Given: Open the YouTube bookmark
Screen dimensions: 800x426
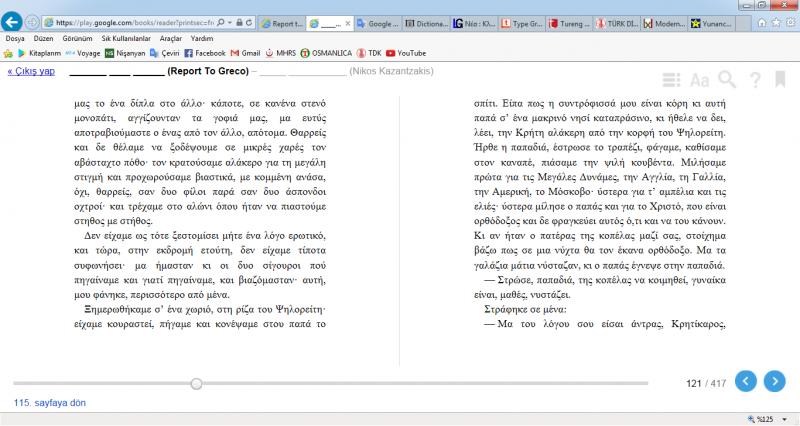Looking at the screenshot, I should pyautogui.click(x=406, y=53).
